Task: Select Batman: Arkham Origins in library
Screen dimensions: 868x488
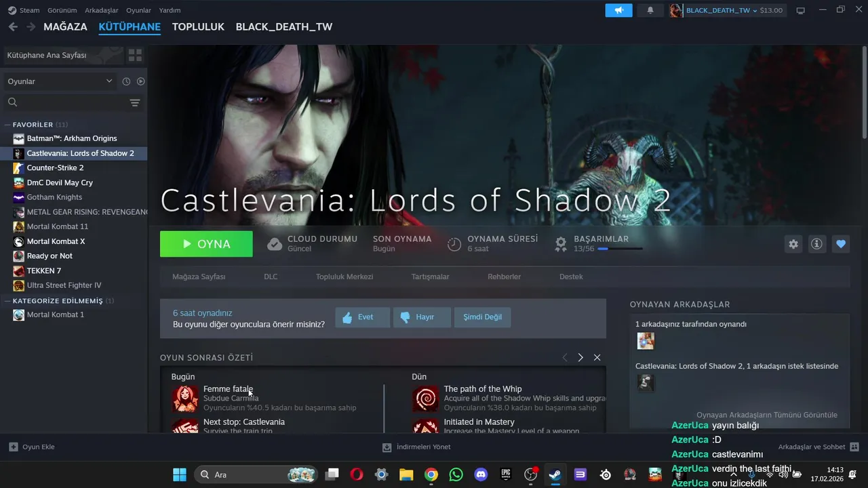Action: click(73, 138)
